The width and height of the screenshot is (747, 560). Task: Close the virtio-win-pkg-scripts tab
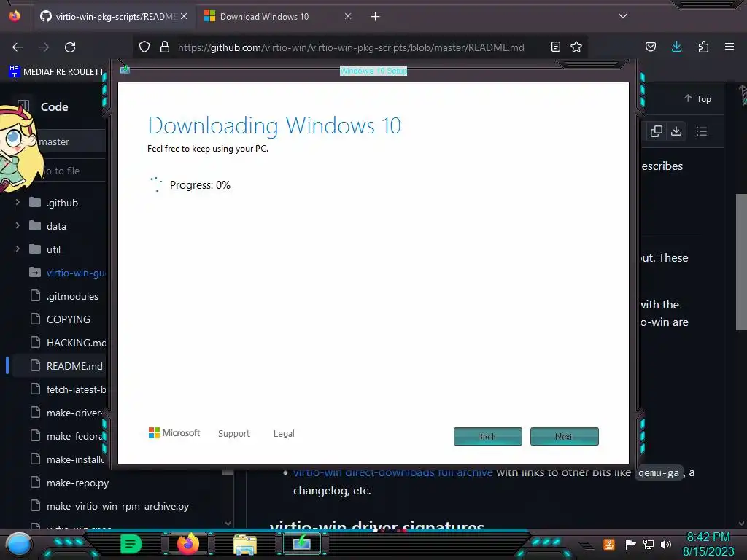click(183, 17)
